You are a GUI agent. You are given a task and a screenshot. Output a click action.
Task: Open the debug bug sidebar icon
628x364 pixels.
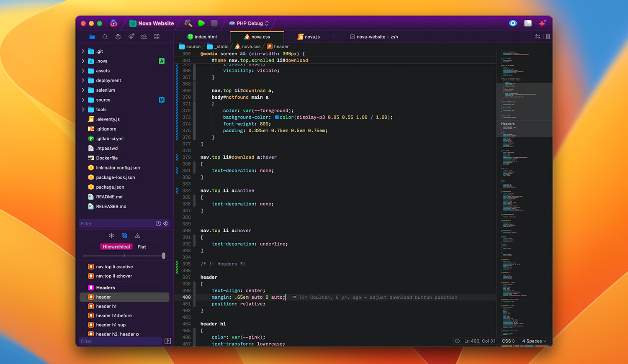118,37
